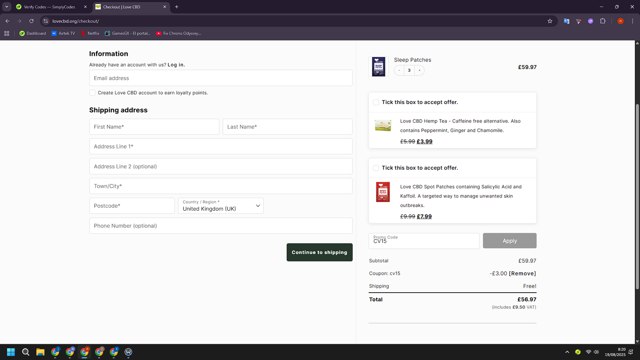Open the Extensions puzzle menu
The width and height of the screenshot is (640, 360).
[x=602, y=21]
